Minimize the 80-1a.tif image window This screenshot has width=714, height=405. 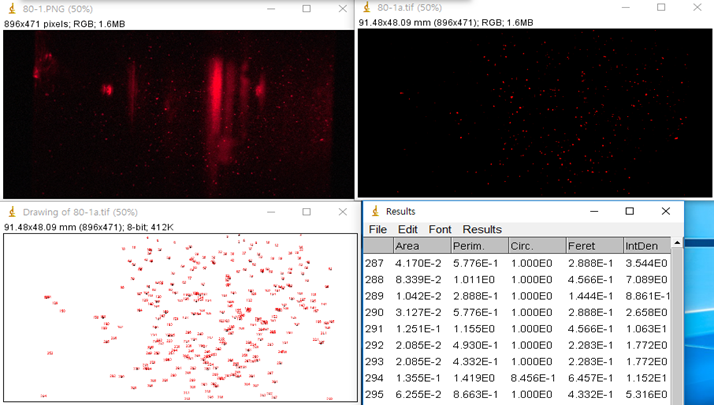coord(625,7)
